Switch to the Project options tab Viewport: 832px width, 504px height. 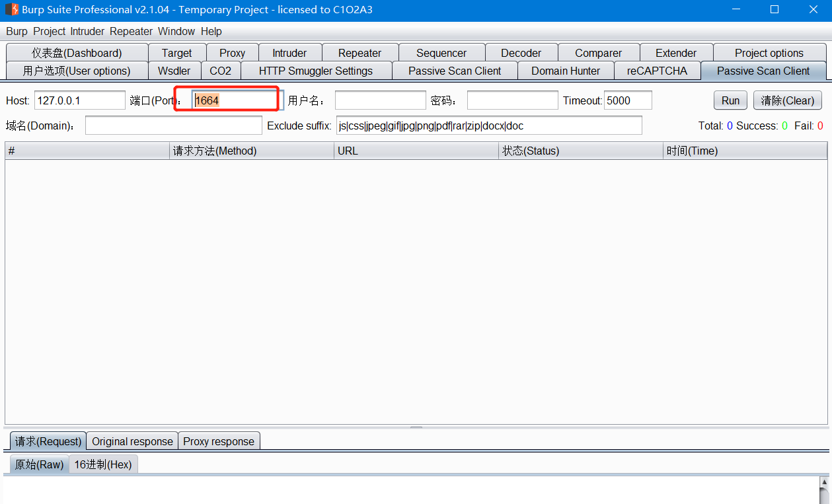coord(769,53)
